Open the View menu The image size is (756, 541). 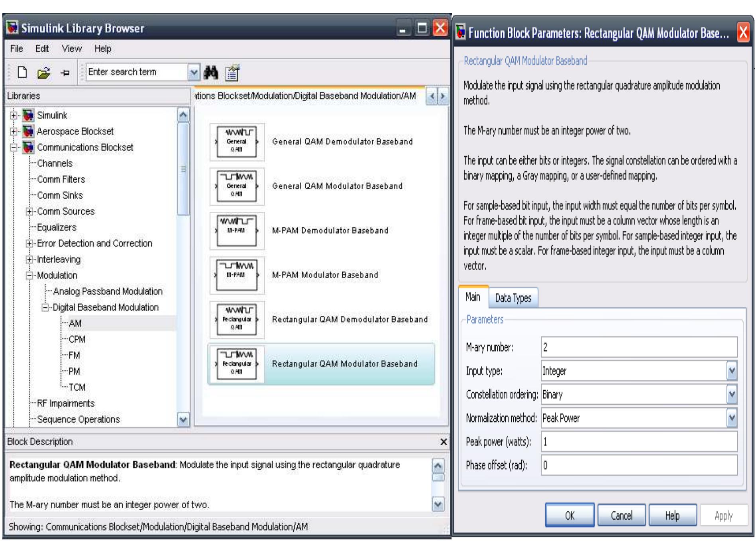coord(71,49)
